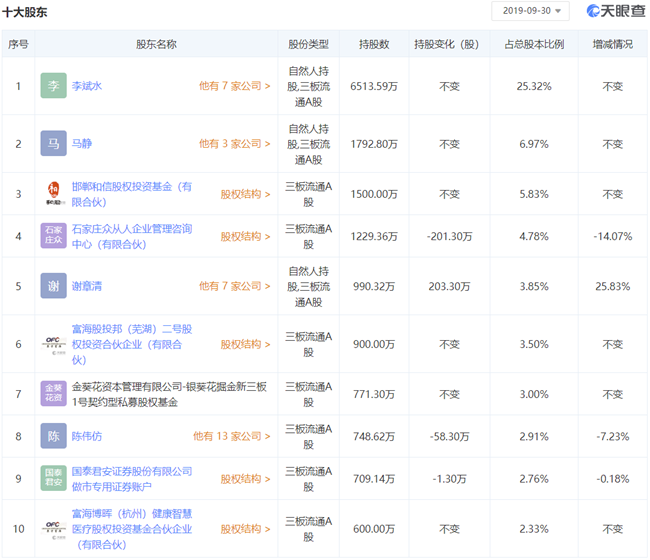This screenshot has width=650, height=560.
Task: Select the 709.14万 holdings cell
Action: (374, 479)
